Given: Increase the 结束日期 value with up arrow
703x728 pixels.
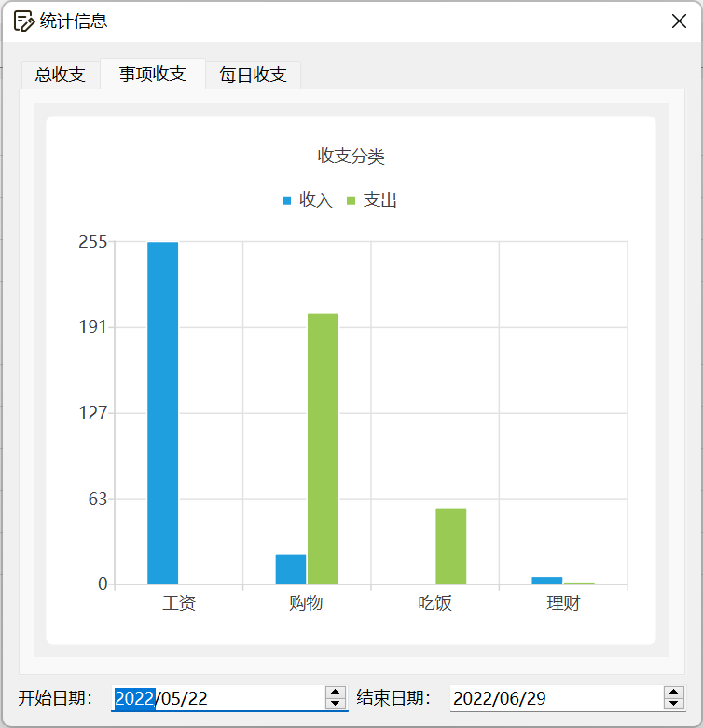Looking at the screenshot, I should [674, 692].
